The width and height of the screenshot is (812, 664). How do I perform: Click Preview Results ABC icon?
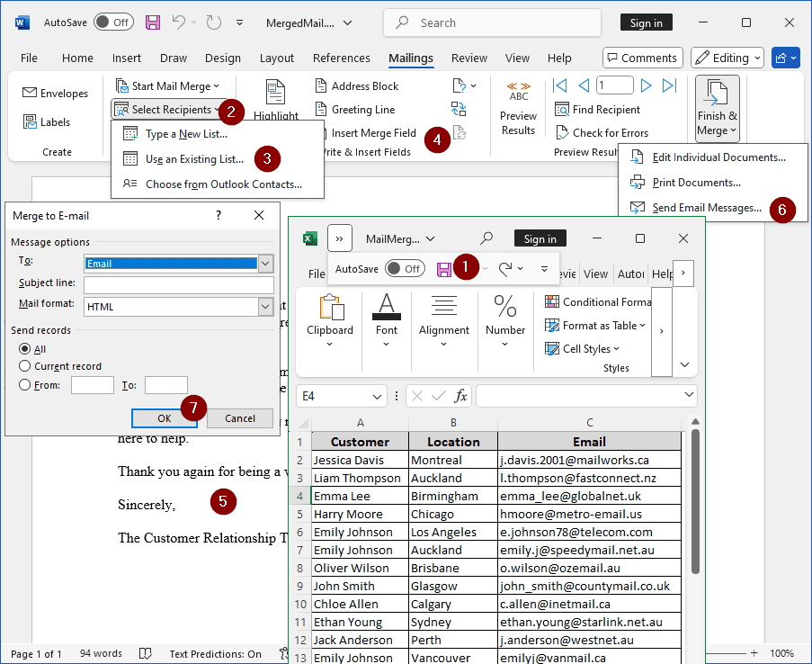pyautogui.click(x=518, y=92)
